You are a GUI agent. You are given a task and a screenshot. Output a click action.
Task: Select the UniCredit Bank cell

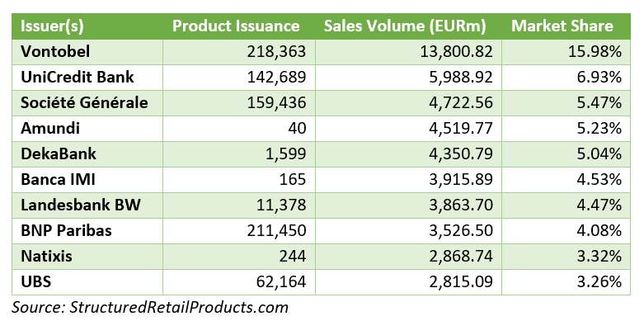87,78
